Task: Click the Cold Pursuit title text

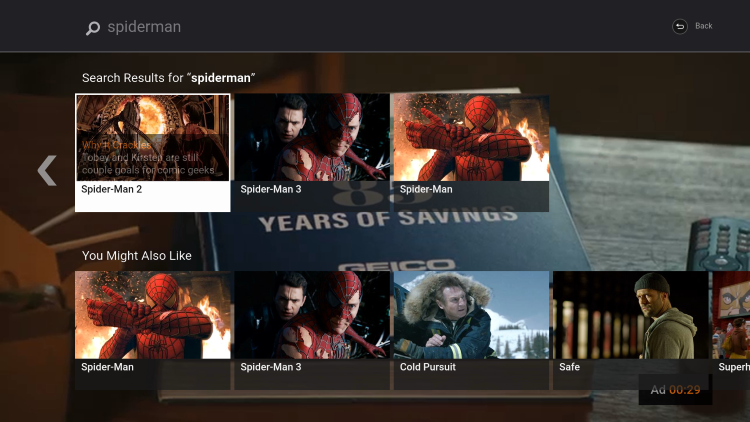Action: coord(428,367)
